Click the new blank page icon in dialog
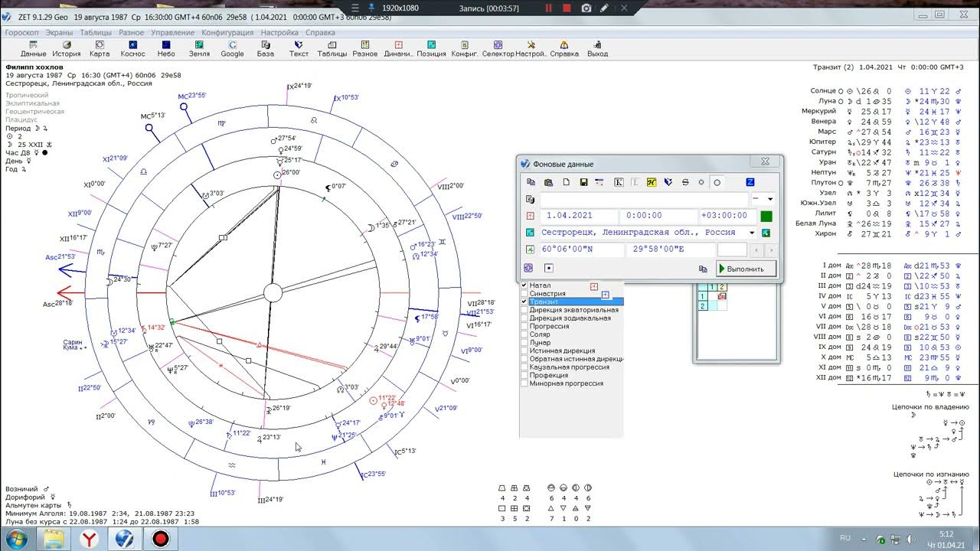This screenshot has height=551, width=980. click(x=567, y=182)
